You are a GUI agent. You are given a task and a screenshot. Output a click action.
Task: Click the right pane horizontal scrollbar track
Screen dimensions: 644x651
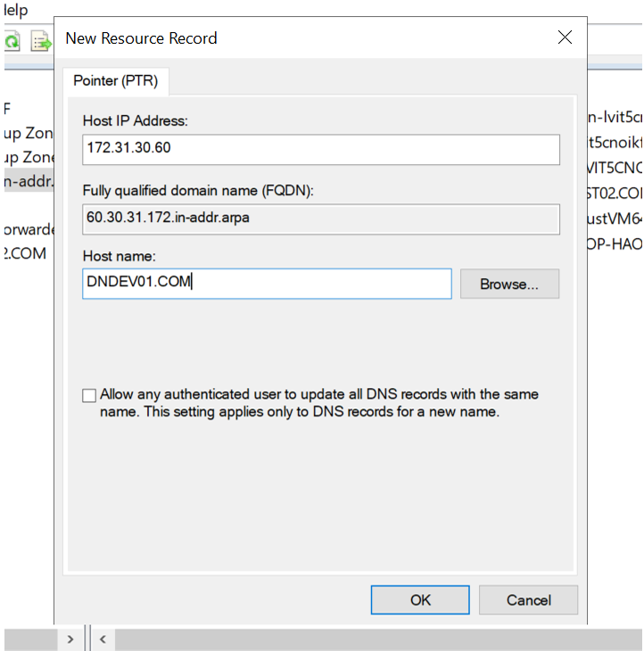378,639
